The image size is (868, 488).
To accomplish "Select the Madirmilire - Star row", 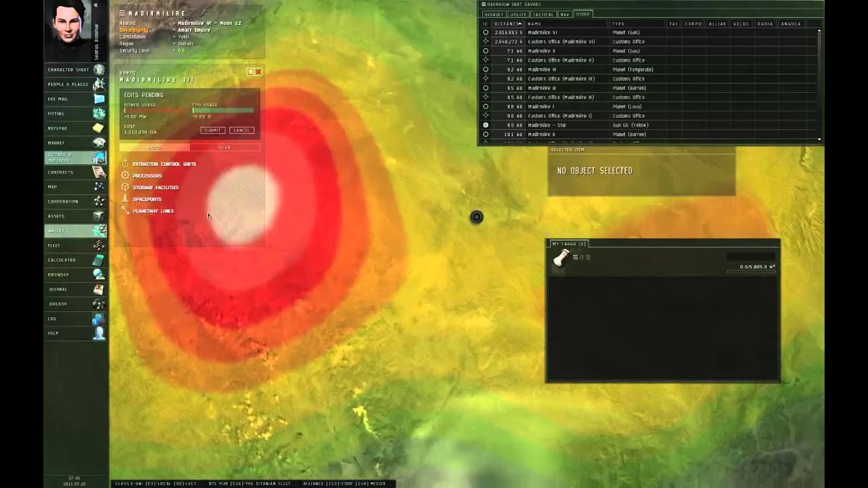I will [x=649, y=125].
